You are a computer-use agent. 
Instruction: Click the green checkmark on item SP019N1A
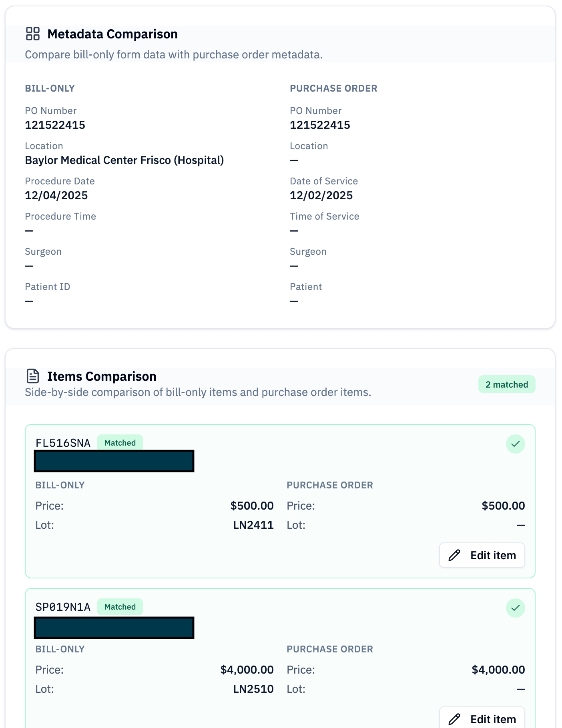[x=515, y=608]
